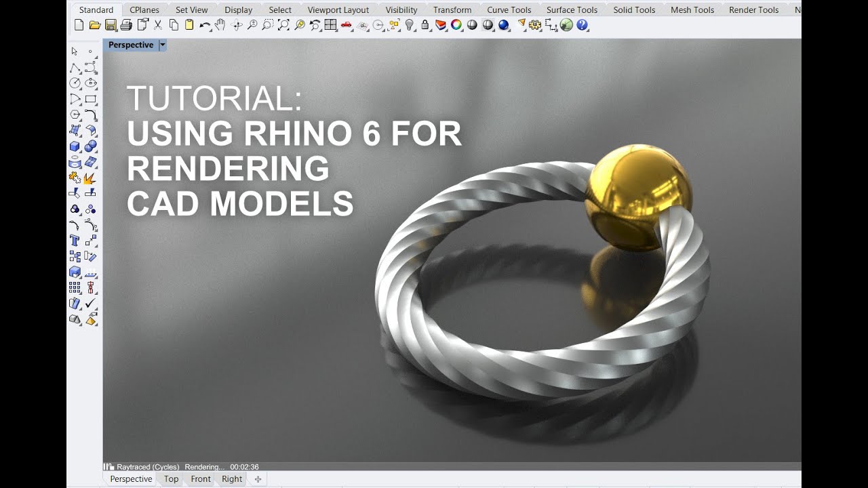This screenshot has height=488, width=868.
Task: Open the Select toolbar tab
Action: click(x=280, y=10)
